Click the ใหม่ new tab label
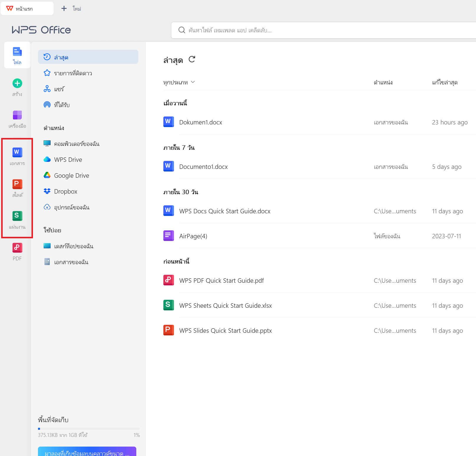The image size is (476, 456). (77, 9)
